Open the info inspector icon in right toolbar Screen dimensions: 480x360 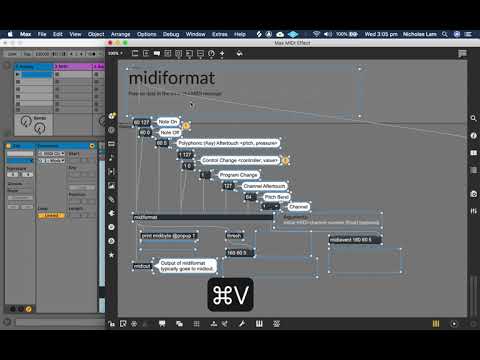[473, 136]
